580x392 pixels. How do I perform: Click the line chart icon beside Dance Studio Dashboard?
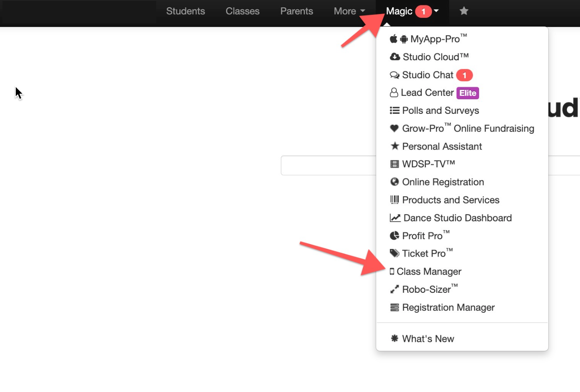(395, 218)
